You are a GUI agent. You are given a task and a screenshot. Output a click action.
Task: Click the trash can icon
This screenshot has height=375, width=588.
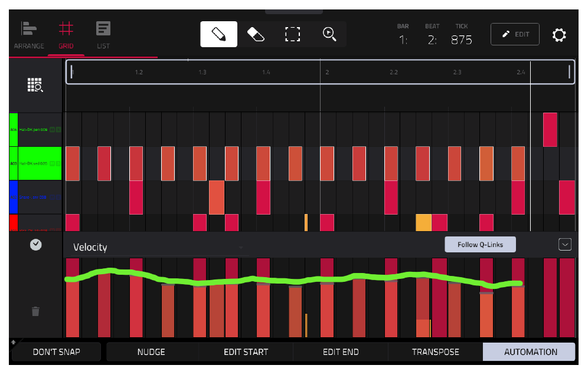pos(35,311)
